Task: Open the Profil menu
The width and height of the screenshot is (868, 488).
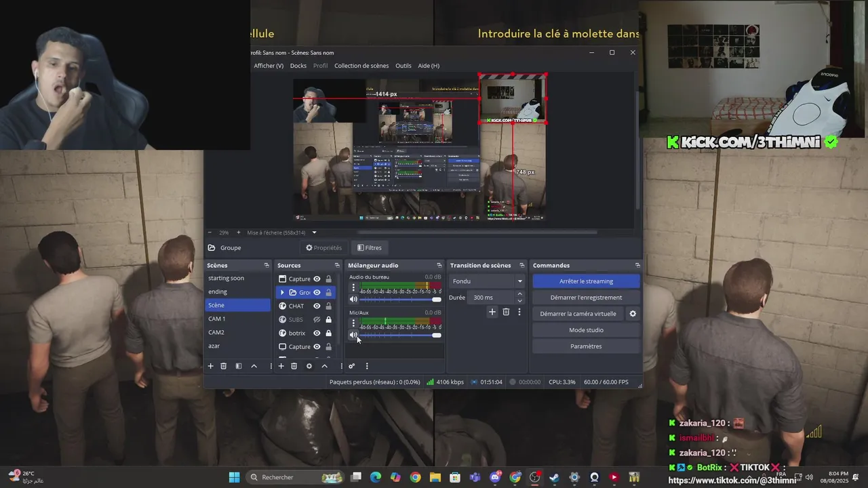Action: tap(320, 66)
